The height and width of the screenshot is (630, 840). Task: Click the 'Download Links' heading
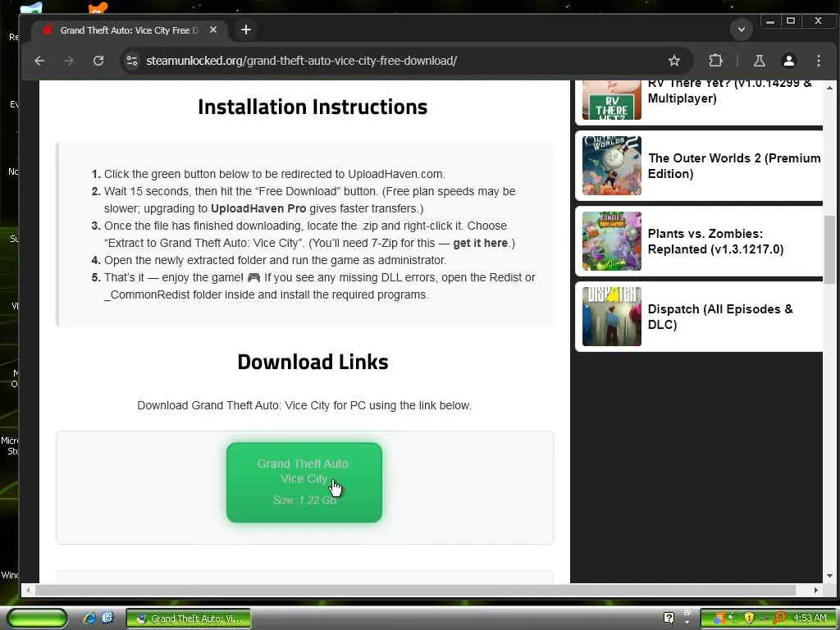point(313,362)
